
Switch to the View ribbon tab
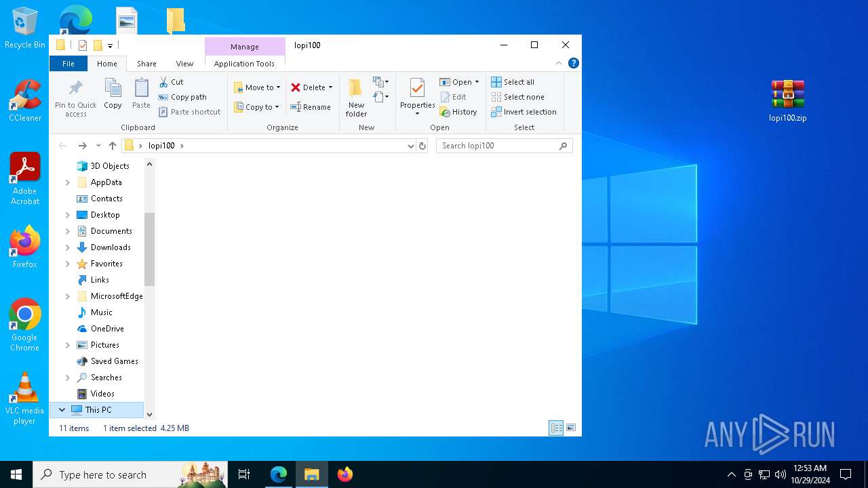pos(185,64)
